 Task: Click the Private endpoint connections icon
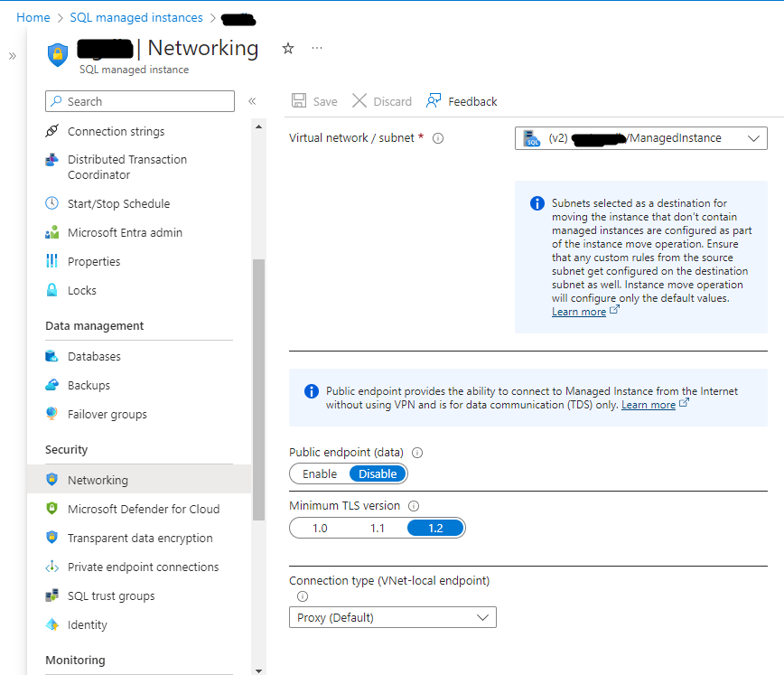(x=52, y=567)
